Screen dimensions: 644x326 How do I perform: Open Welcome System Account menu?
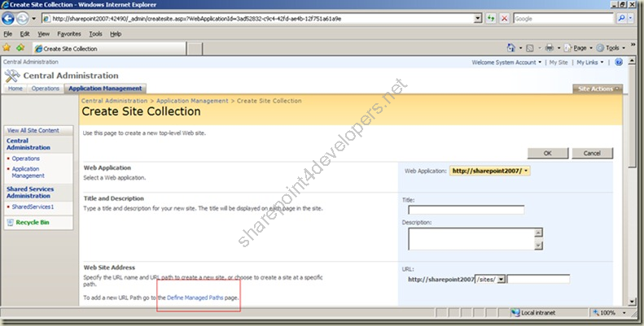[506, 63]
